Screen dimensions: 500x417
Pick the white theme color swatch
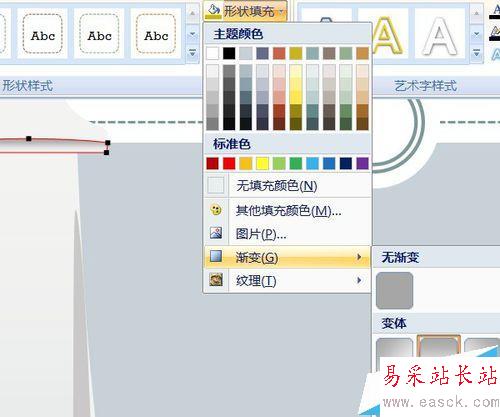[212, 53]
